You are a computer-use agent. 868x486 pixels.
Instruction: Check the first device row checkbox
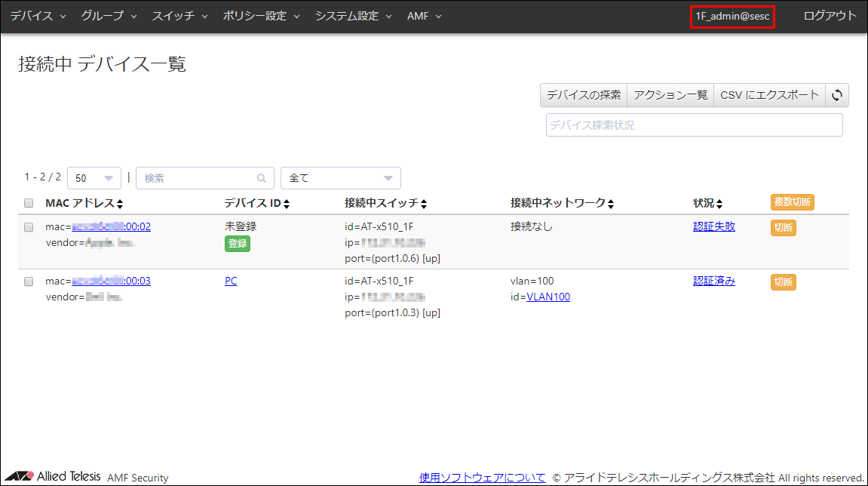pyautogui.click(x=28, y=226)
